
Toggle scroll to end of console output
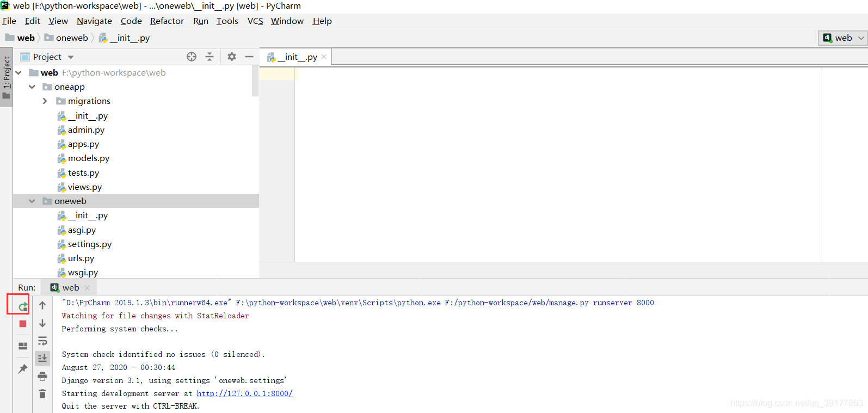pos(42,358)
